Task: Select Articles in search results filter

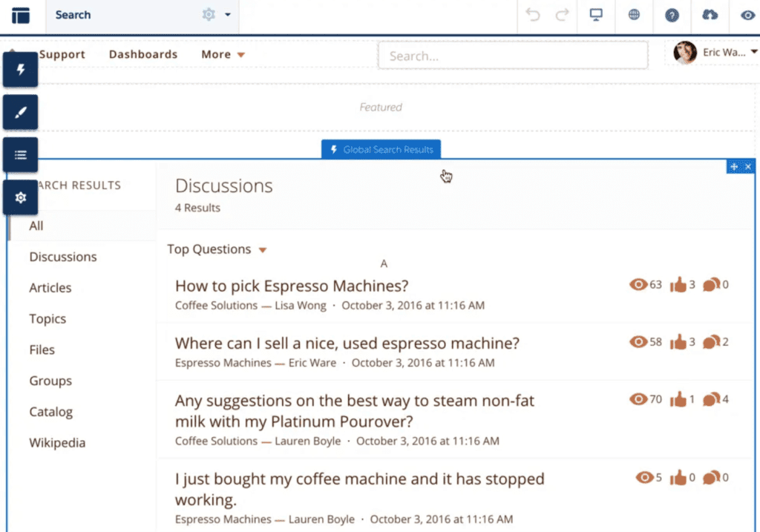Action: pos(50,288)
